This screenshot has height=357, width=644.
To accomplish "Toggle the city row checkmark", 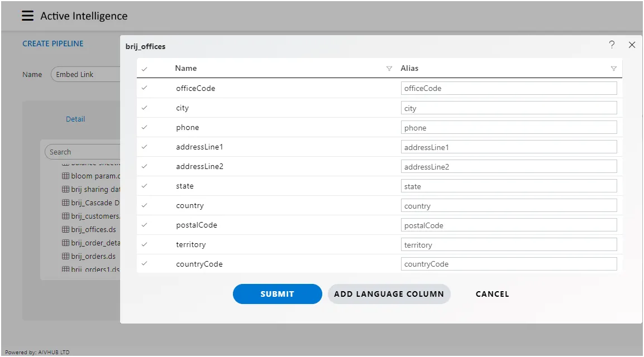I will 144,108.
